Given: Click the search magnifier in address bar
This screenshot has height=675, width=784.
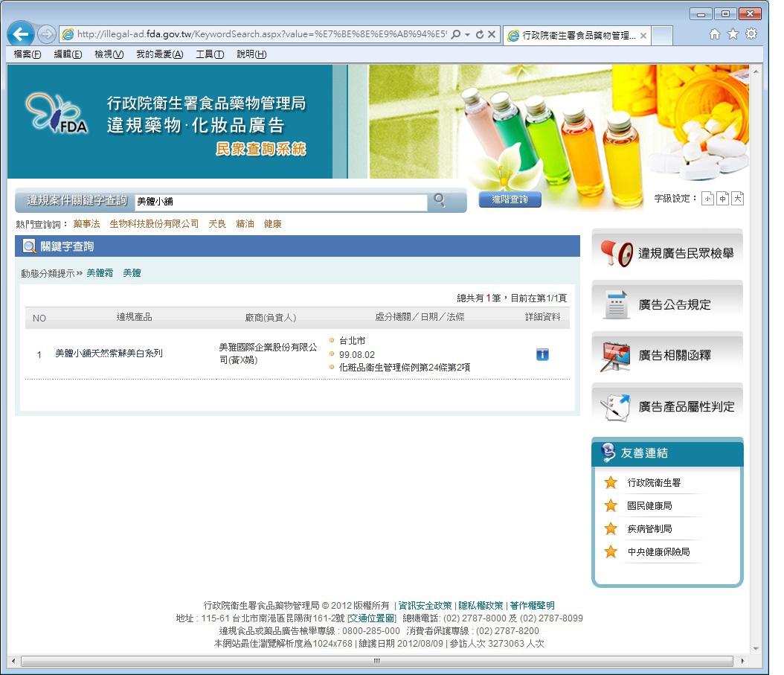Looking at the screenshot, I should click(x=455, y=34).
